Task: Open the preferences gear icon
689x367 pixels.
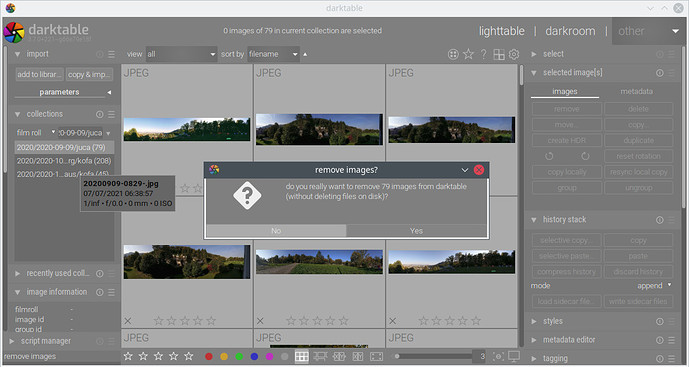Action: [514, 54]
